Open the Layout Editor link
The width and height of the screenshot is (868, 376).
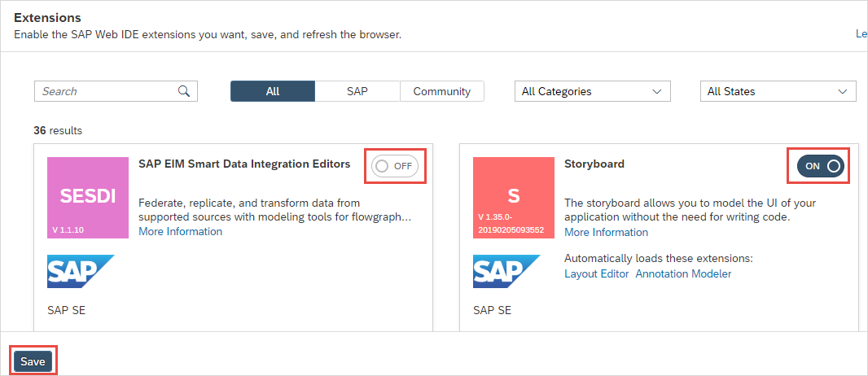point(597,273)
